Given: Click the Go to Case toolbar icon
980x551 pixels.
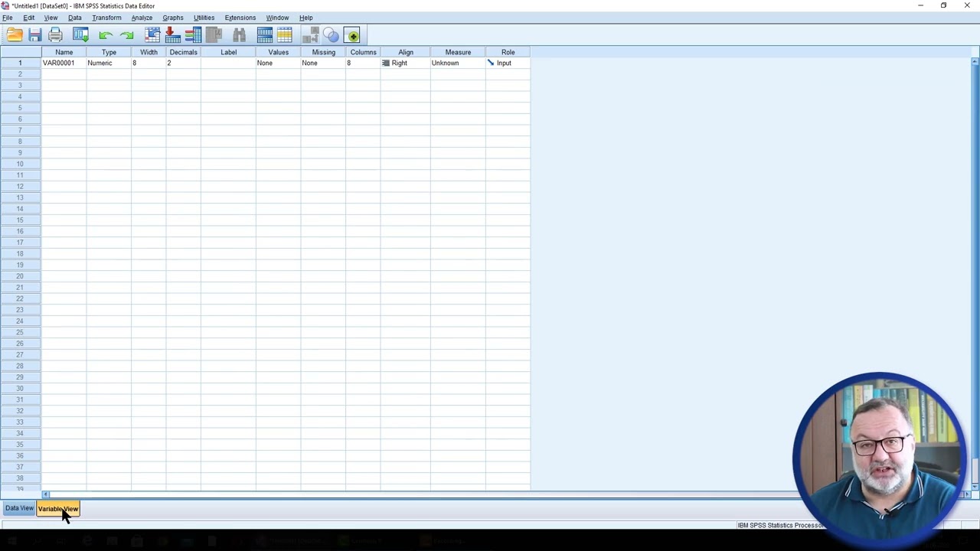Looking at the screenshot, I should [x=152, y=35].
